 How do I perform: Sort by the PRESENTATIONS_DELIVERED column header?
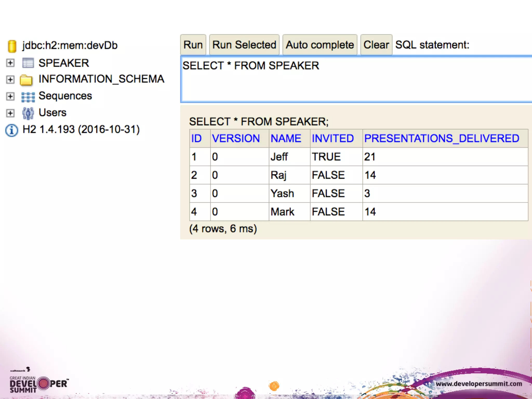tap(441, 138)
